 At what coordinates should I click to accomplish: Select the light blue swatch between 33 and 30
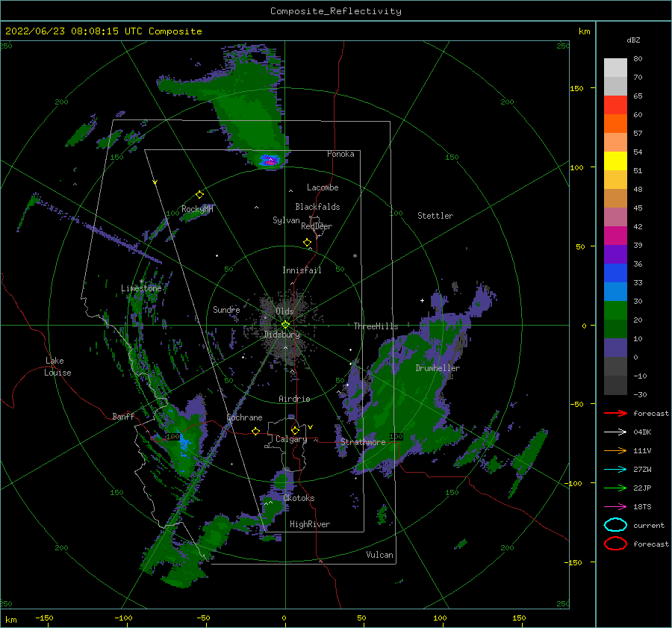615,292
